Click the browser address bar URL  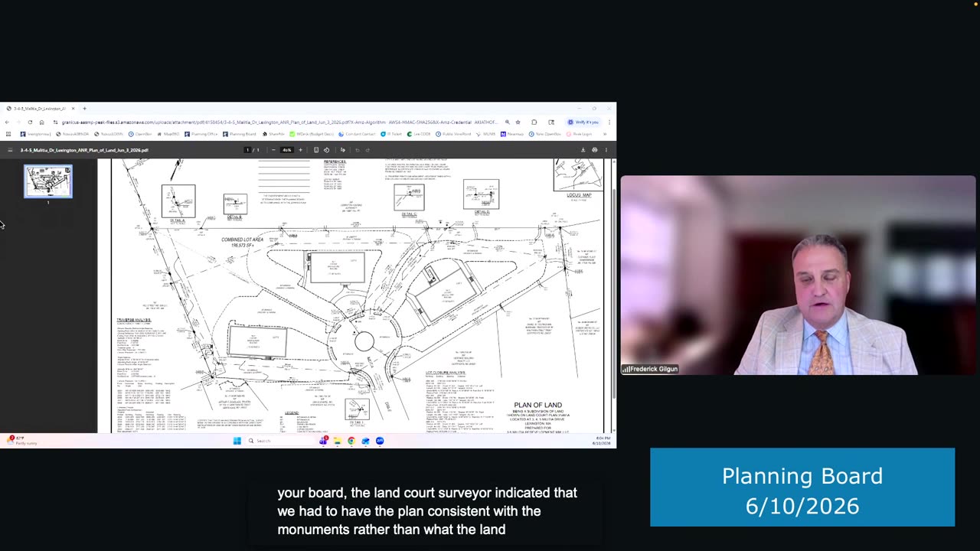click(279, 122)
